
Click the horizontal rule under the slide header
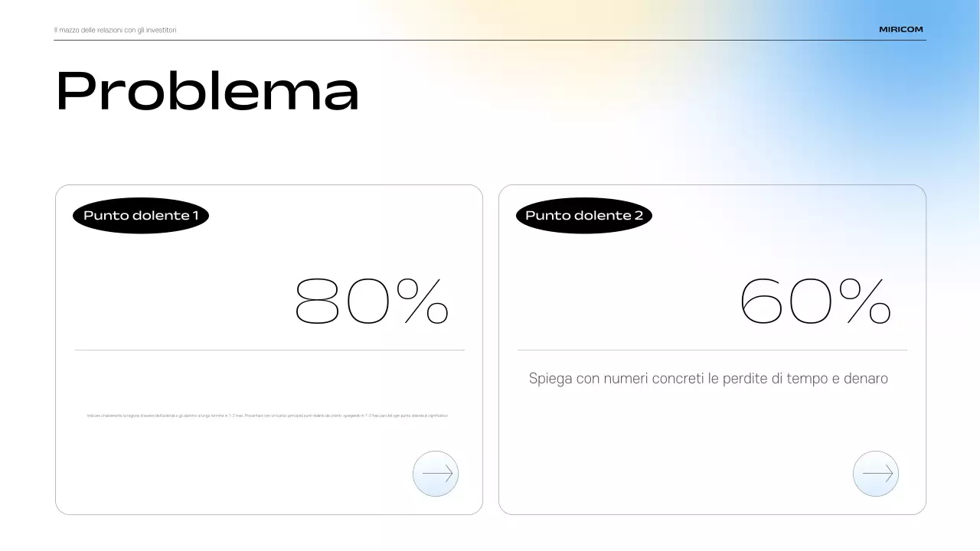[x=490, y=40]
